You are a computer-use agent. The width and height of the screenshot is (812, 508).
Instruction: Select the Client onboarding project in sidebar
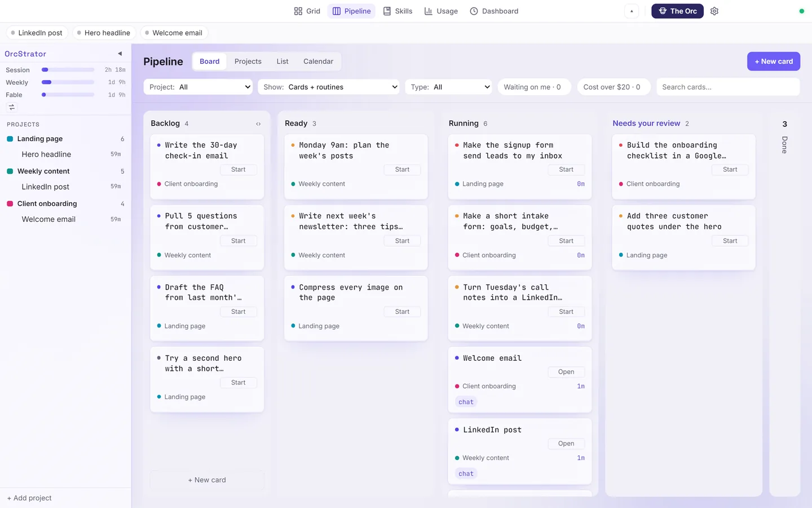coord(65,204)
